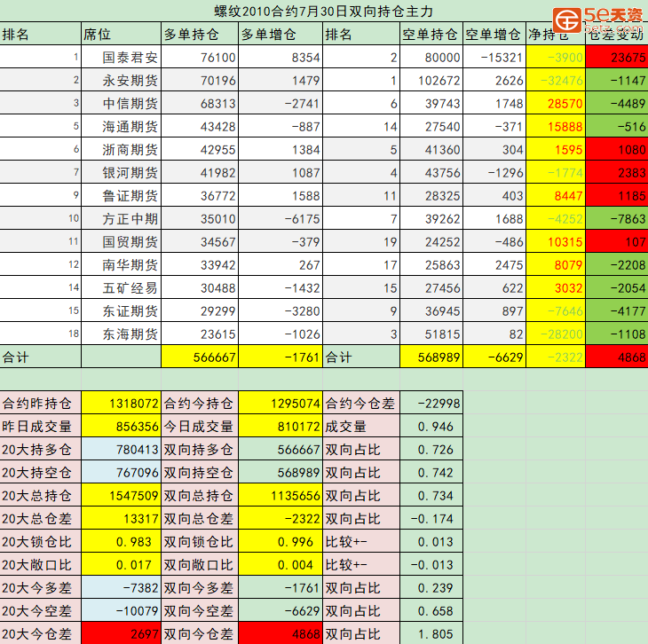The height and width of the screenshot is (644, 648).
Task: Select the red 20大今仓差 value 2697
Action: pos(121,633)
